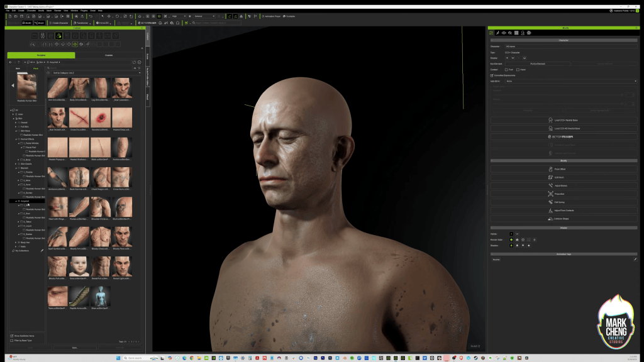Viewport: 644px width, 362px height.
Task: Click the refresh icon beside content path
Action: [x=134, y=62]
